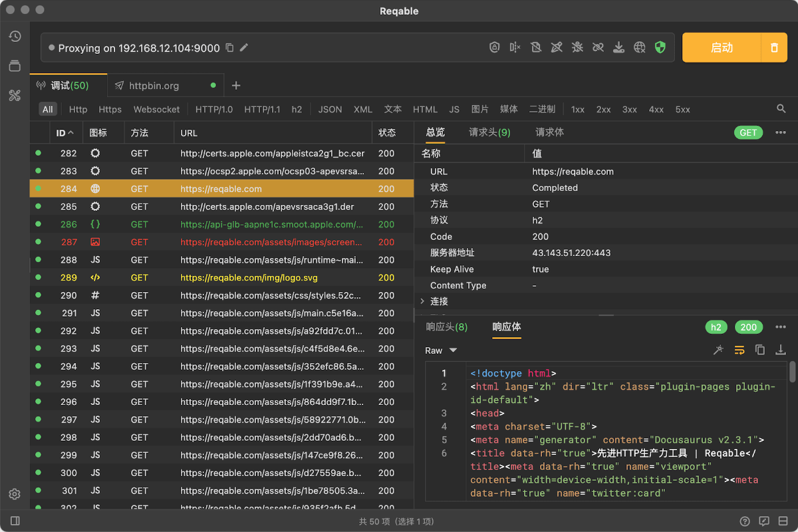
Task: Click the magic wand icon in the response body
Action: point(718,350)
